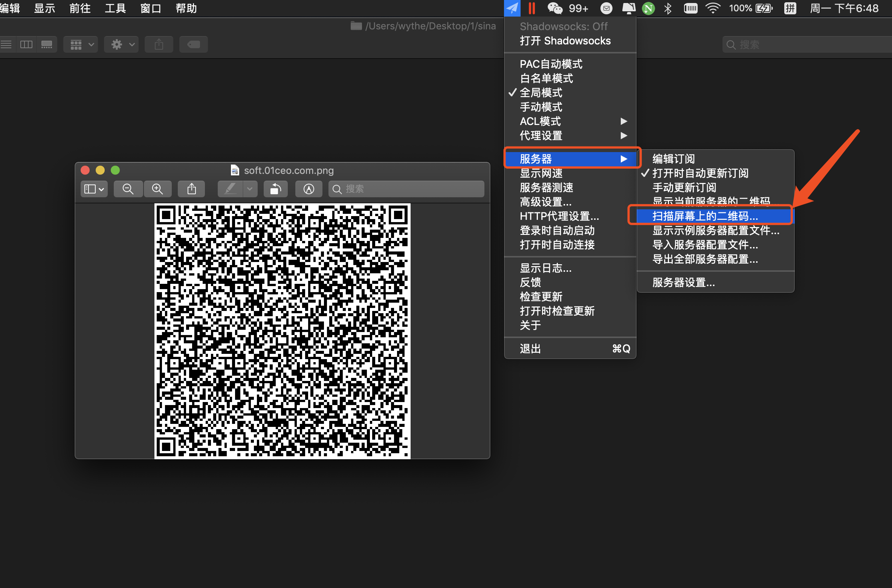Screen dimensions: 892x588
Task: Expand the 服务器 submenu
Action: click(570, 159)
